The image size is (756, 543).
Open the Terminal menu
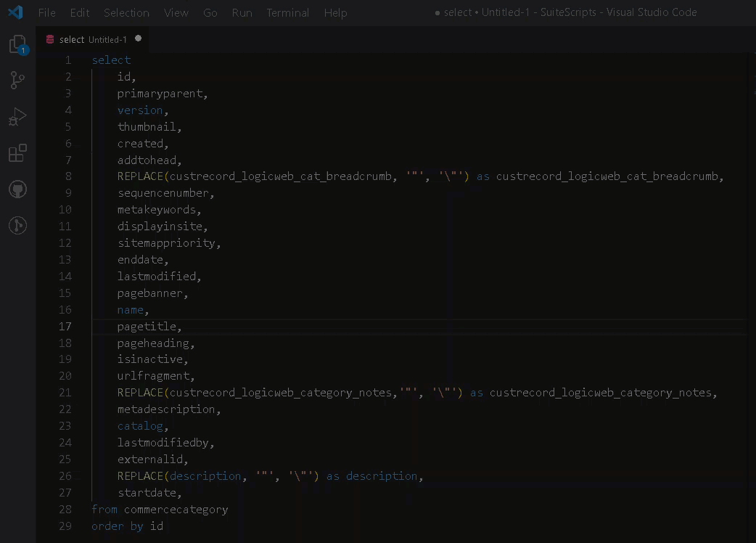click(287, 12)
